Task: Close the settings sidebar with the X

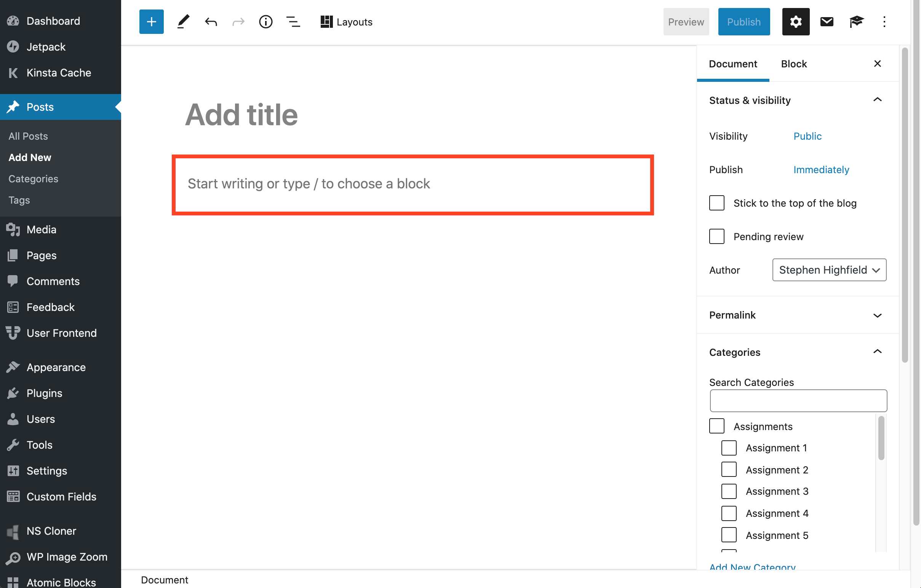Action: point(878,64)
